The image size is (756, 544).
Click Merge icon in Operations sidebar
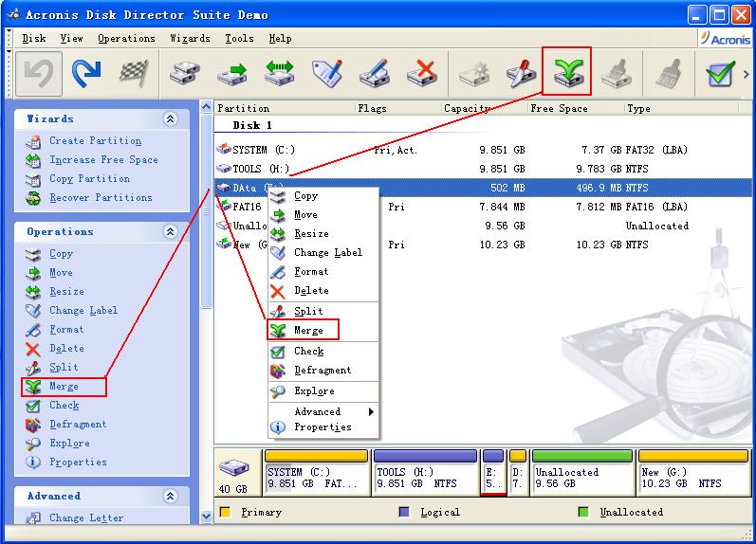[33, 387]
